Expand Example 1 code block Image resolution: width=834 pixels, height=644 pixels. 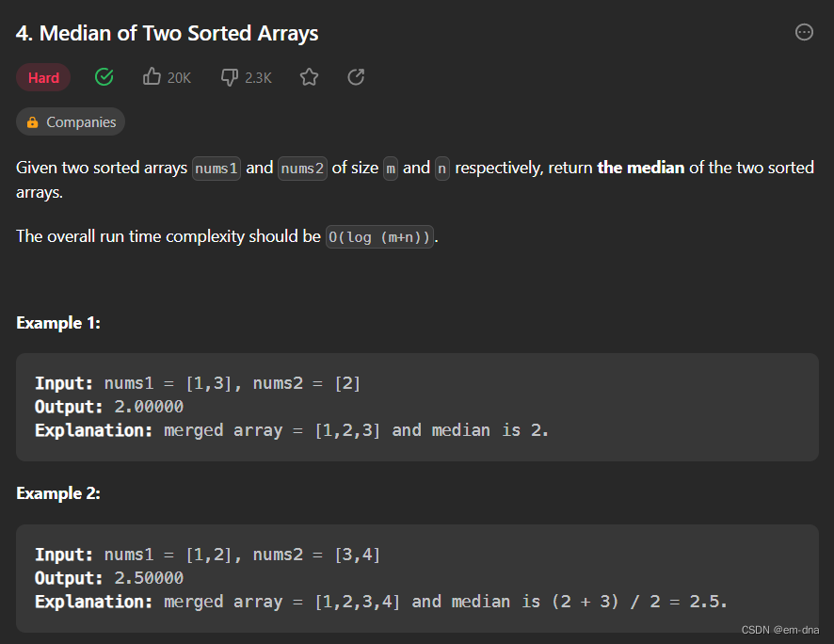point(417,406)
